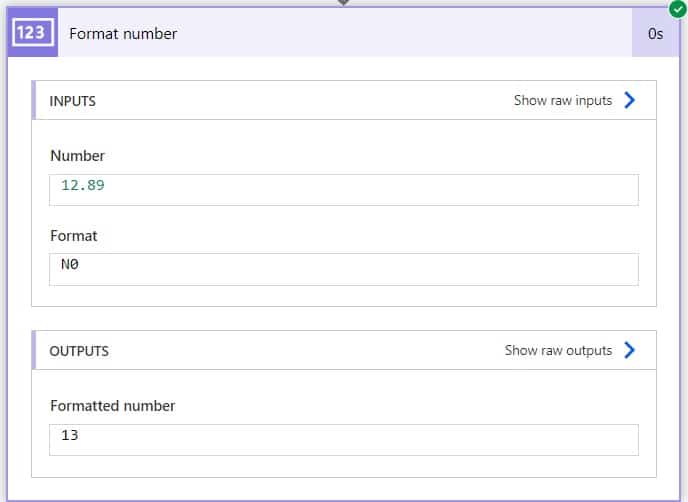
Task: Click the Number field label
Action: tap(78, 156)
